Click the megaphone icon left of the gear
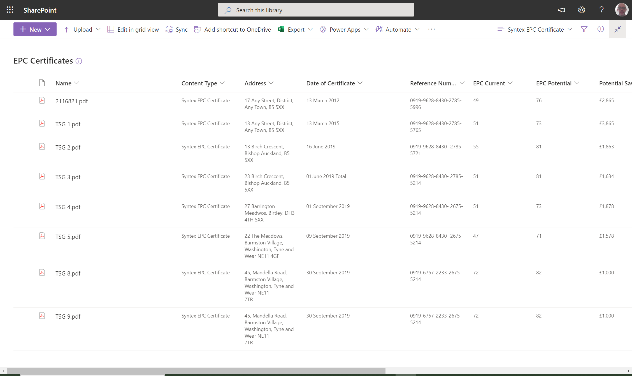Screen dimensions: 632x376 click(x=561, y=10)
